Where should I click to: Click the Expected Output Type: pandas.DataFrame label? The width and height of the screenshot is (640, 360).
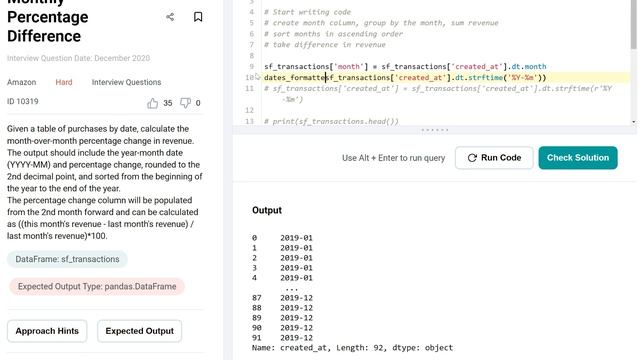97,287
